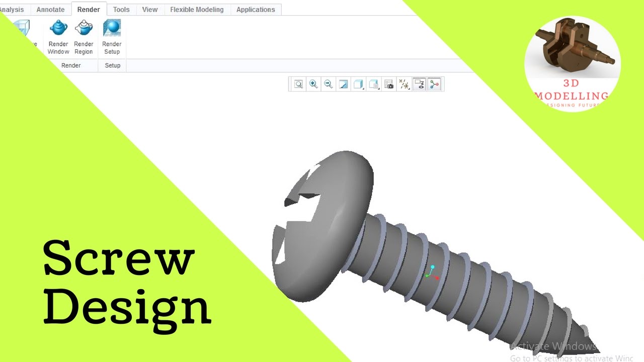Viewport: 644px width, 362px height.
Task: Open the Datum Display Filters dropdown
Action: click(x=404, y=84)
